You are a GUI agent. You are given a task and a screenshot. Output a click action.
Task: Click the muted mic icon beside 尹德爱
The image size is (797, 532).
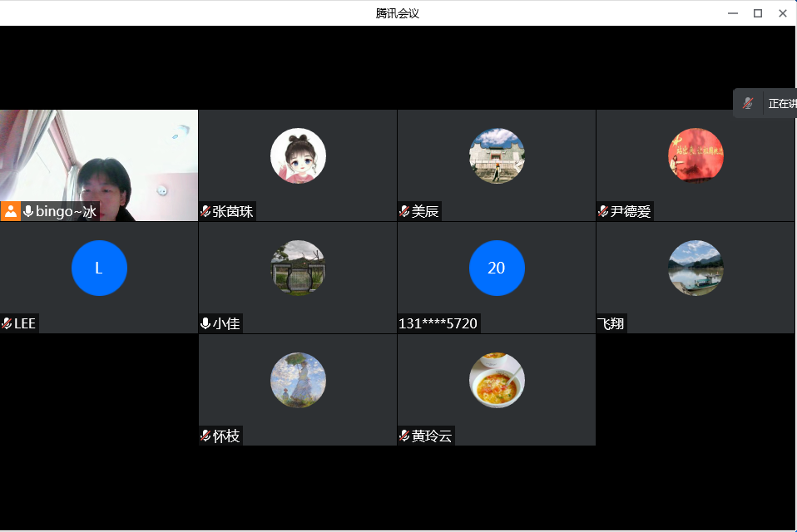point(603,211)
